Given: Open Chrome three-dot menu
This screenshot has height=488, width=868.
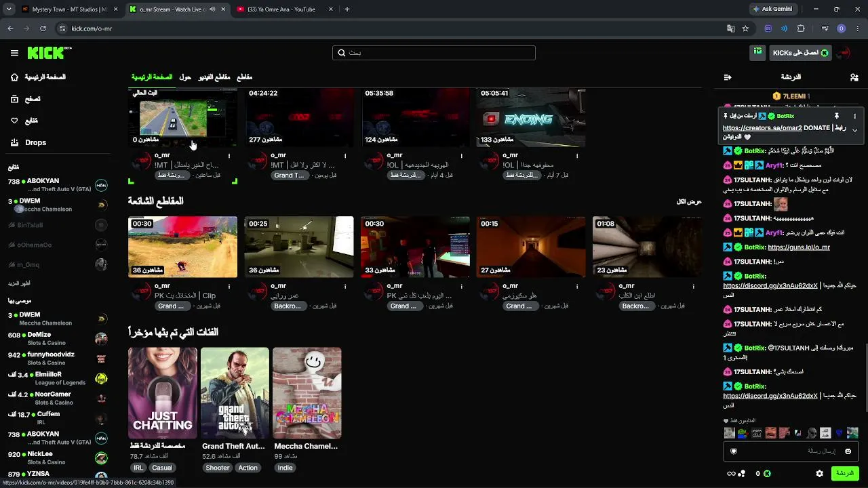Looking at the screenshot, I should (857, 28).
